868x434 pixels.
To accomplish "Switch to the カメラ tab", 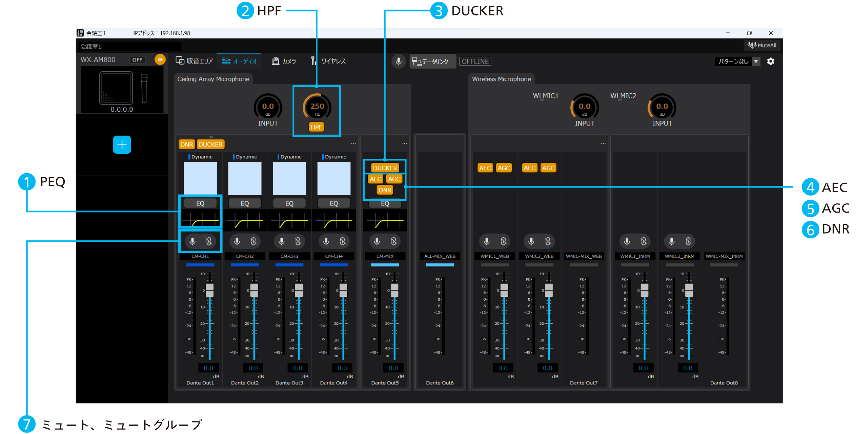I will [x=284, y=61].
